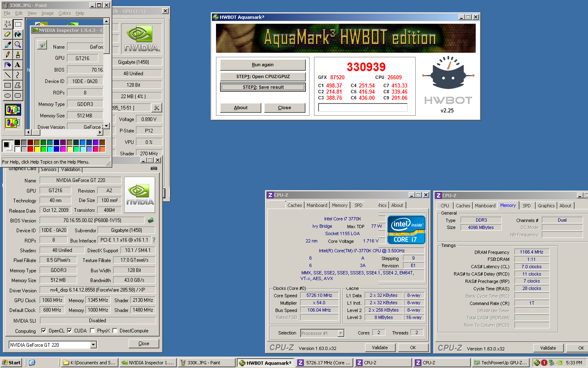
Task: Choose the Fill With Color bucket tool
Action: [18, 34]
